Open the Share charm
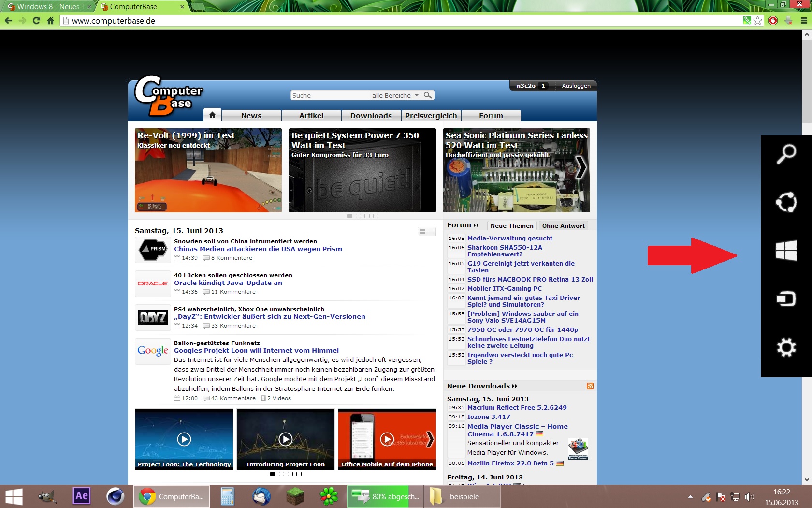 point(786,202)
